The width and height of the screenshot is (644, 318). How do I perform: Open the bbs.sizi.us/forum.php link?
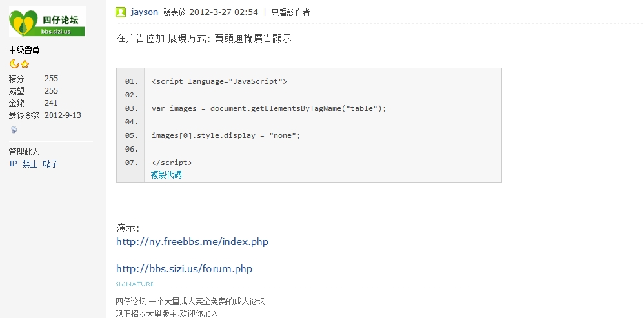point(184,269)
